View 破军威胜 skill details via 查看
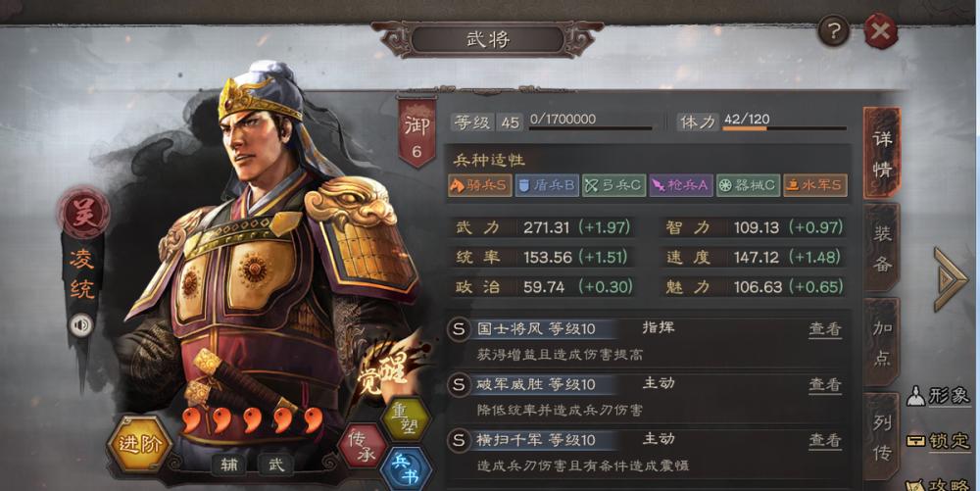The width and height of the screenshot is (980, 491). [x=825, y=384]
